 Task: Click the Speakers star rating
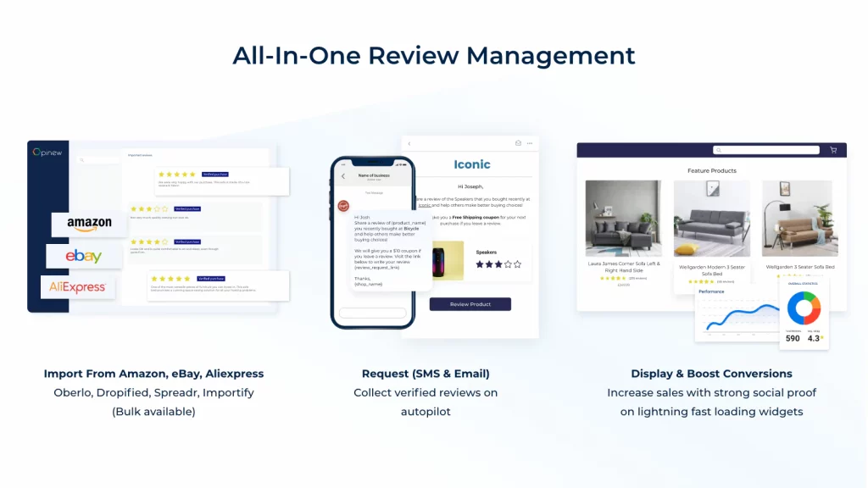coord(498,264)
